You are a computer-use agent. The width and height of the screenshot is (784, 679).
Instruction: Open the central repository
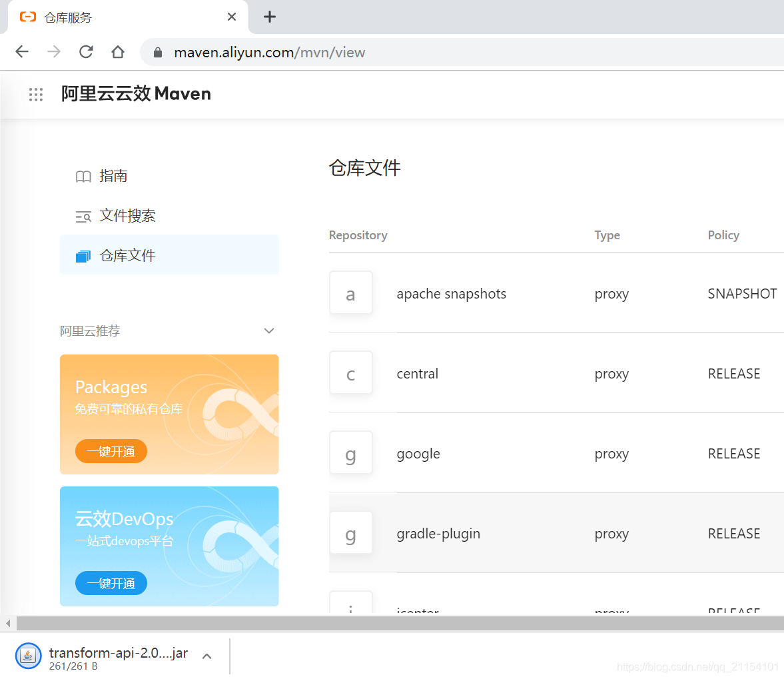(x=418, y=374)
